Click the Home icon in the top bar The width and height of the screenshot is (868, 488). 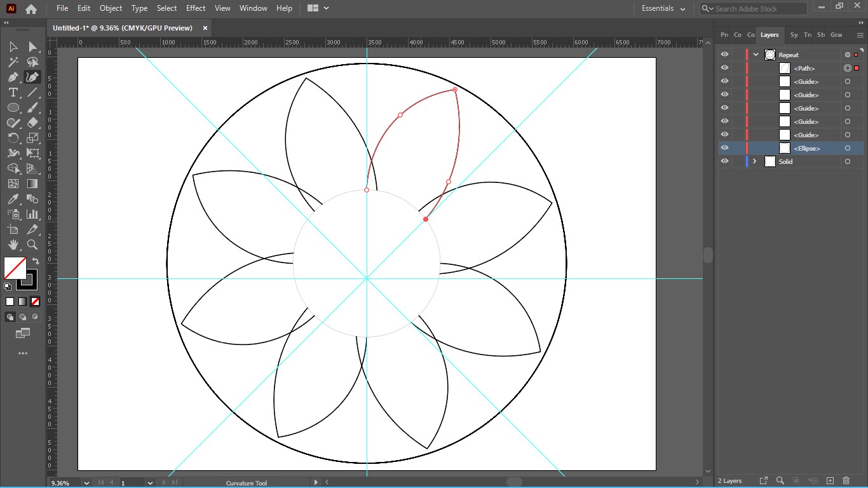tap(31, 9)
